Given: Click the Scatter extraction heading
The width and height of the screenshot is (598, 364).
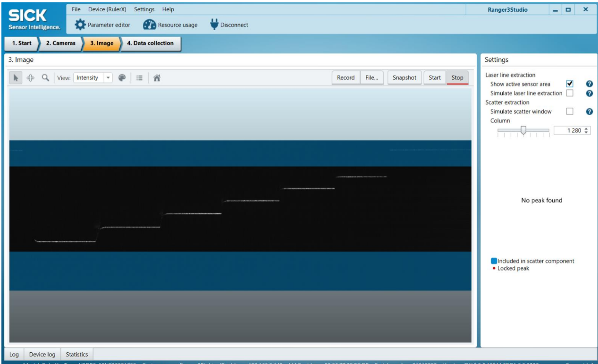Looking at the screenshot, I should point(507,102).
